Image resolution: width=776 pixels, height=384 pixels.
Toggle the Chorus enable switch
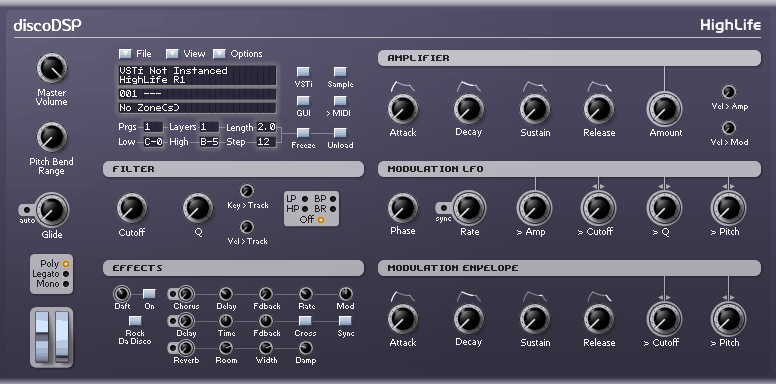[x=173, y=294]
